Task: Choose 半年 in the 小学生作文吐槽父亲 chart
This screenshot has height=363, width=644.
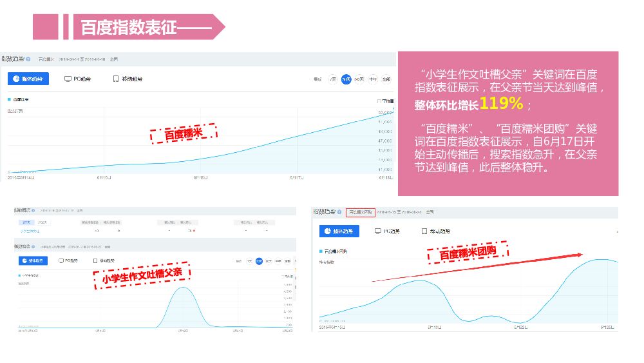Action: (278, 261)
